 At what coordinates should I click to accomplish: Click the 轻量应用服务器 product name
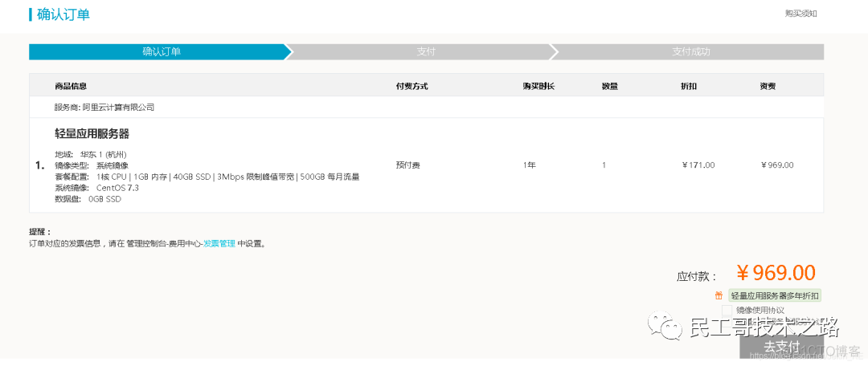92,134
